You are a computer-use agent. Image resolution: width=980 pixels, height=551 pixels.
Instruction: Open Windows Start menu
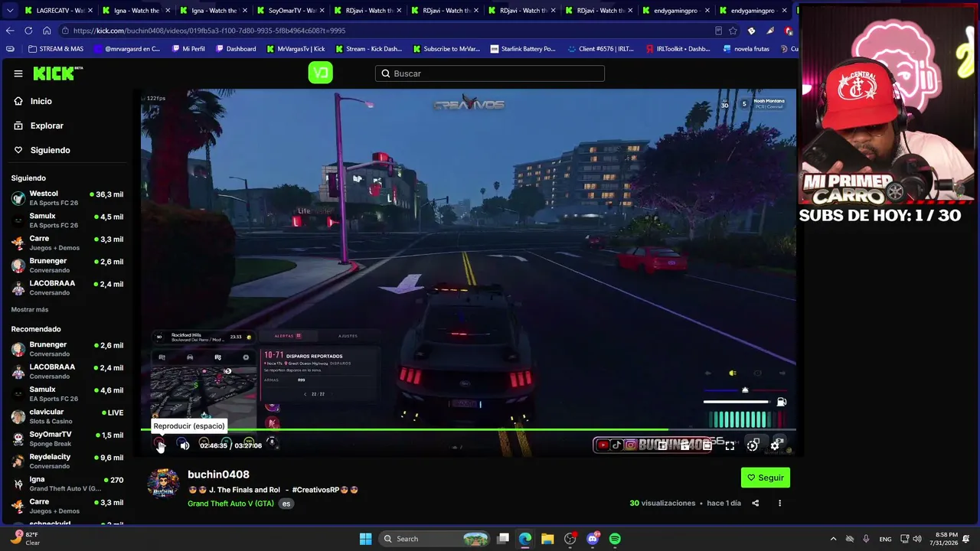tap(365, 539)
